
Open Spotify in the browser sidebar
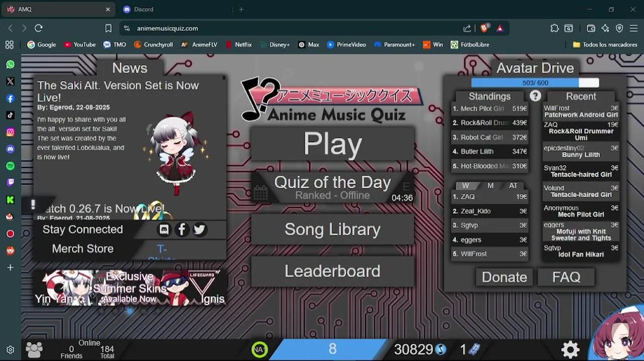click(10, 166)
